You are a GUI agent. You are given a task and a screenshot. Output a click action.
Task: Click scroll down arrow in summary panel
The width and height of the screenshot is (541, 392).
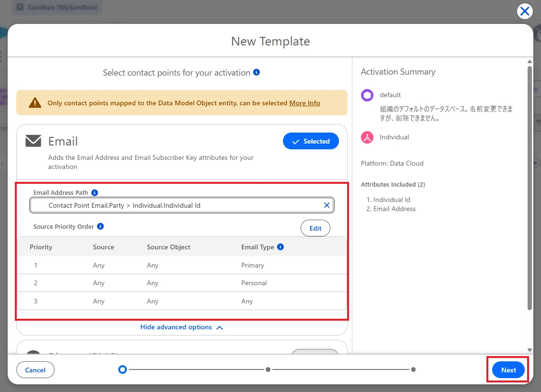click(x=530, y=350)
